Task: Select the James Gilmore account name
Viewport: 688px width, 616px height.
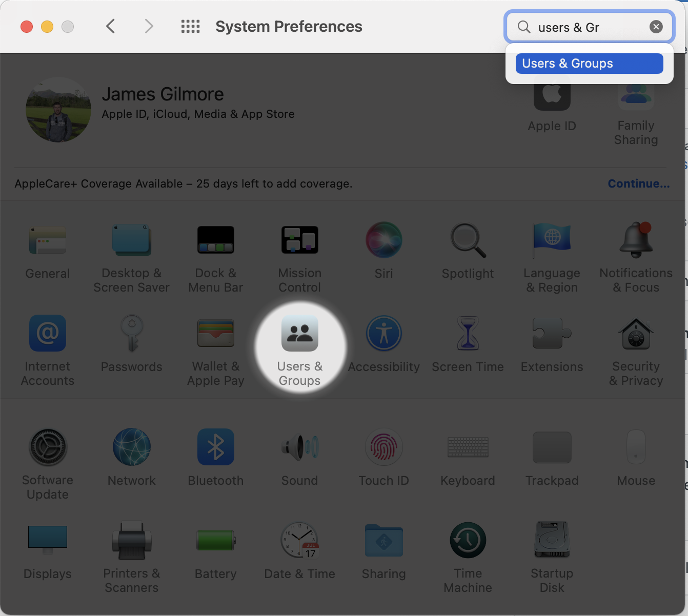Action: 163,94
